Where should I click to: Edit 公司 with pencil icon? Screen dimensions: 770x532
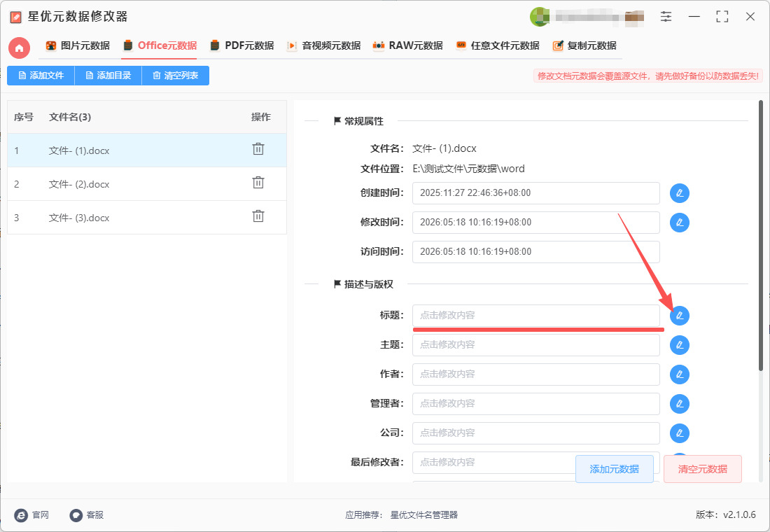(x=680, y=433)
